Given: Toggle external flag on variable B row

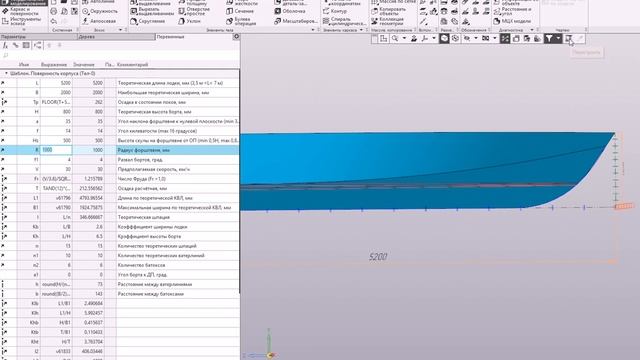Looking at the screenshot, I should [3, 93].
